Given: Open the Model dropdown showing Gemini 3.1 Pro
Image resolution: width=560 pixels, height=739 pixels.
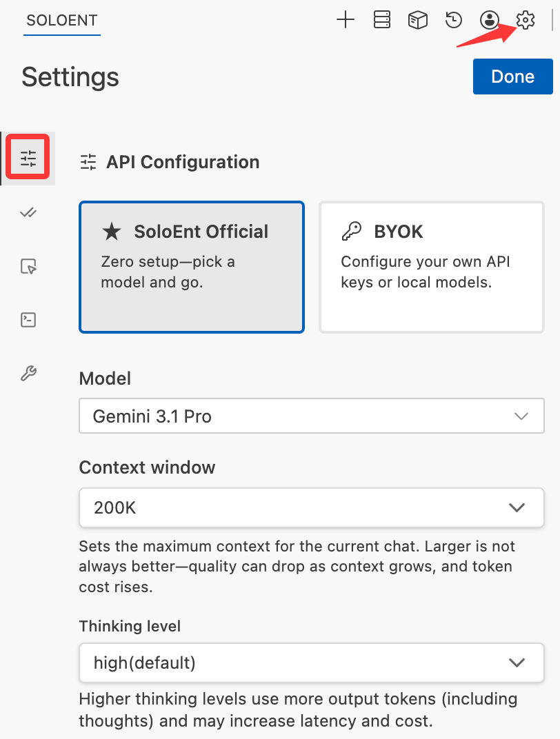Looking at the screenshot, I should tap(312, 416).
